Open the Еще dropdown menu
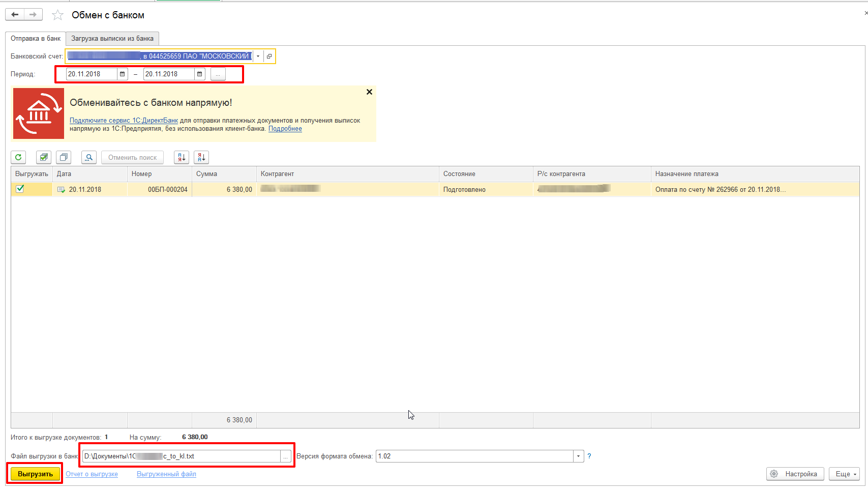Image resolution: width=868 pixels, height=490 pixels. [844, 474]
